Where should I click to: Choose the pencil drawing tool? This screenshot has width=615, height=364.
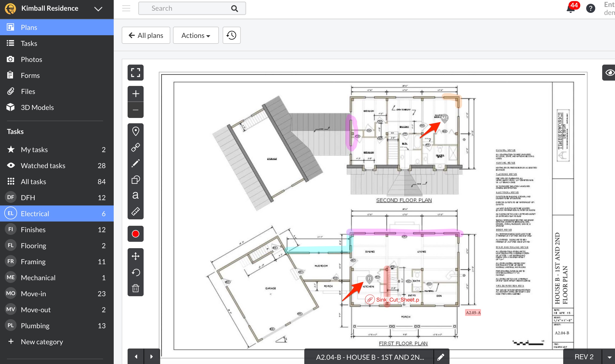coord(136,163)
